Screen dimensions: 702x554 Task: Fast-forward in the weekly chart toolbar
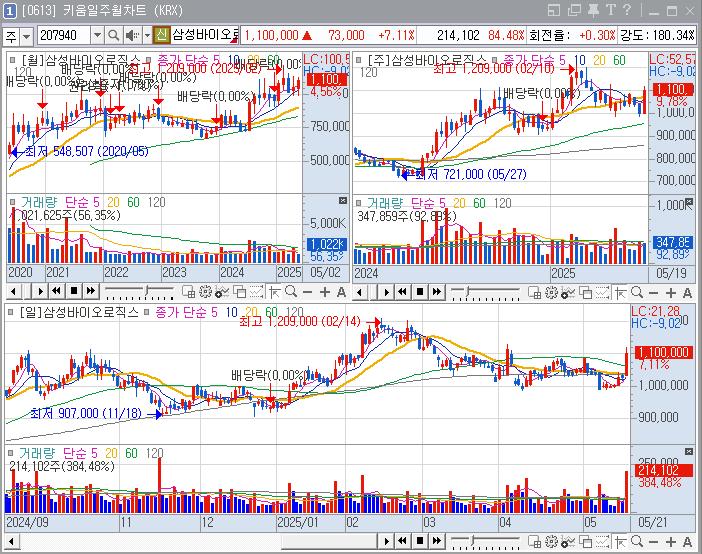[x=437, y=292]
